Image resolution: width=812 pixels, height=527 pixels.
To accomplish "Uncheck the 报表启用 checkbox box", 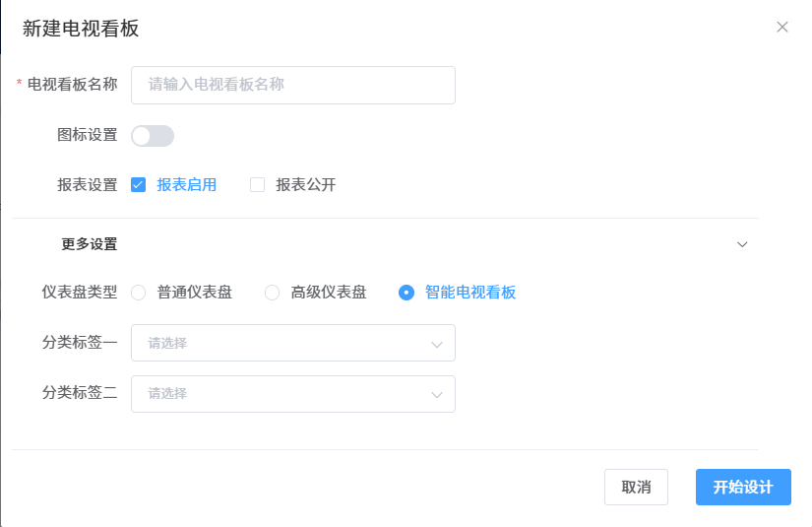I will [139, 184].
